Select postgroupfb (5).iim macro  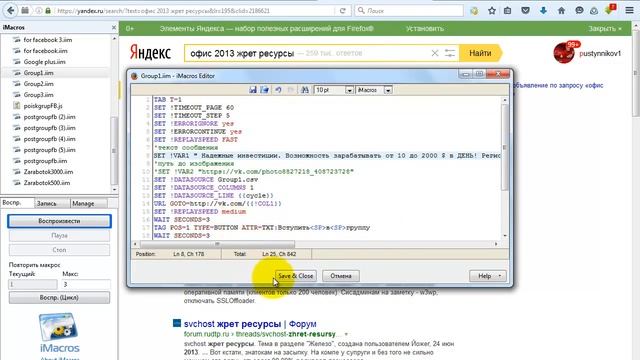[x=49, y=150]
